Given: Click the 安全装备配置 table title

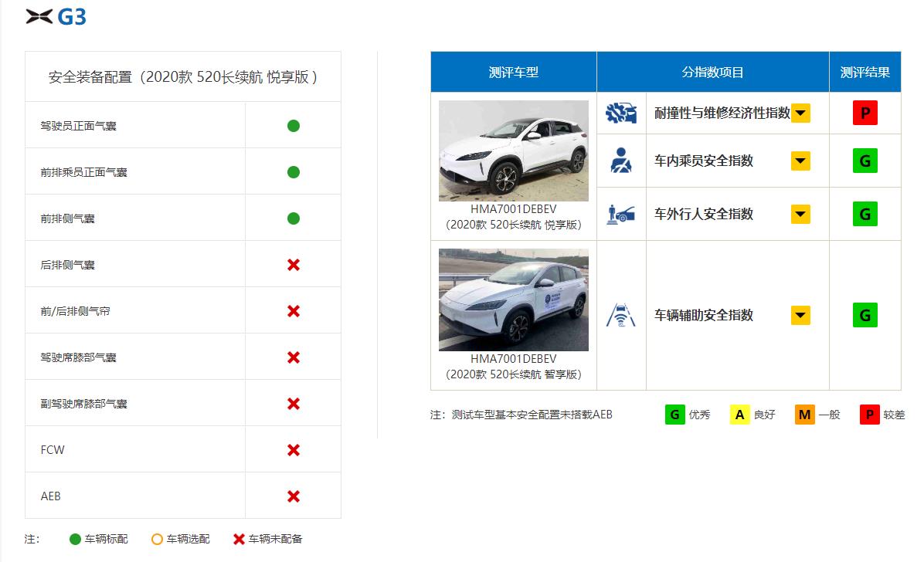Looking at the screenshot, I should 183,77.
